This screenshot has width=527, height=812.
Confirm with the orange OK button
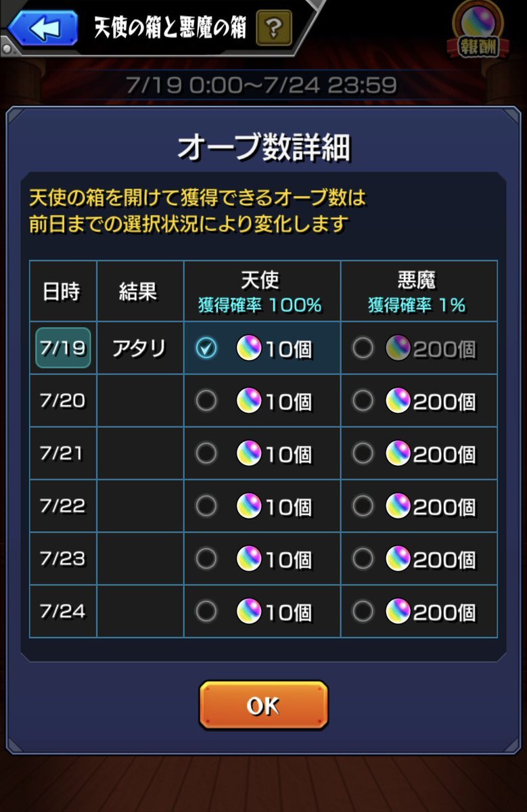263,705
